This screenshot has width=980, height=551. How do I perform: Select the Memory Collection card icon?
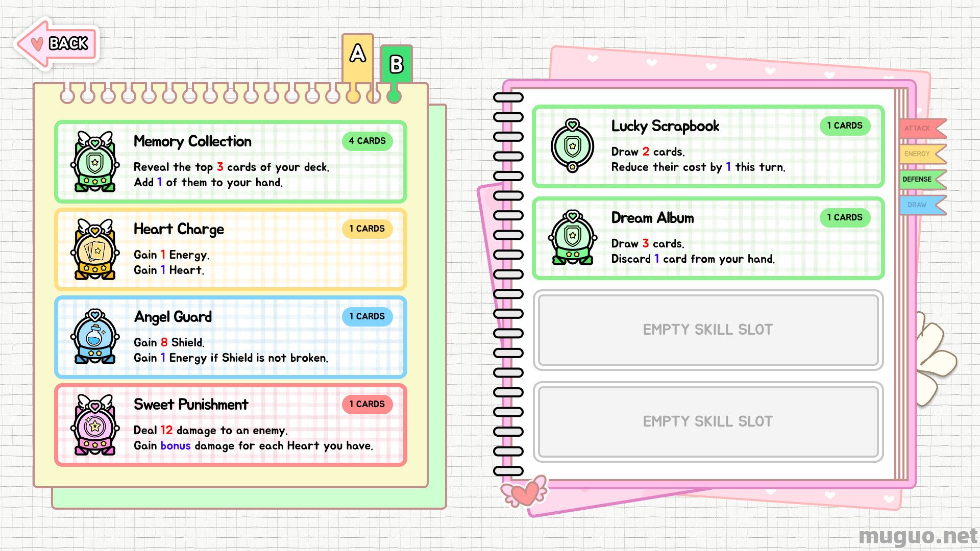pyautogui.click(x=95, y=161)
